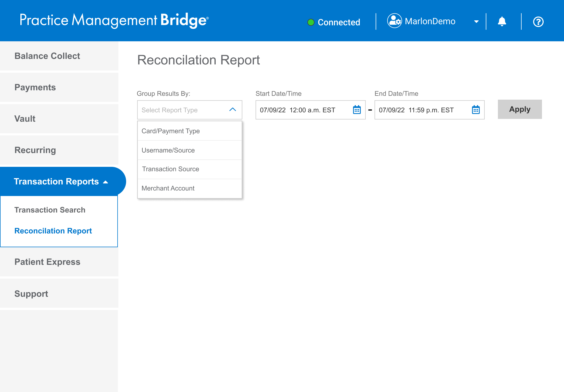Open the help question mark icon

click(538, 22)
